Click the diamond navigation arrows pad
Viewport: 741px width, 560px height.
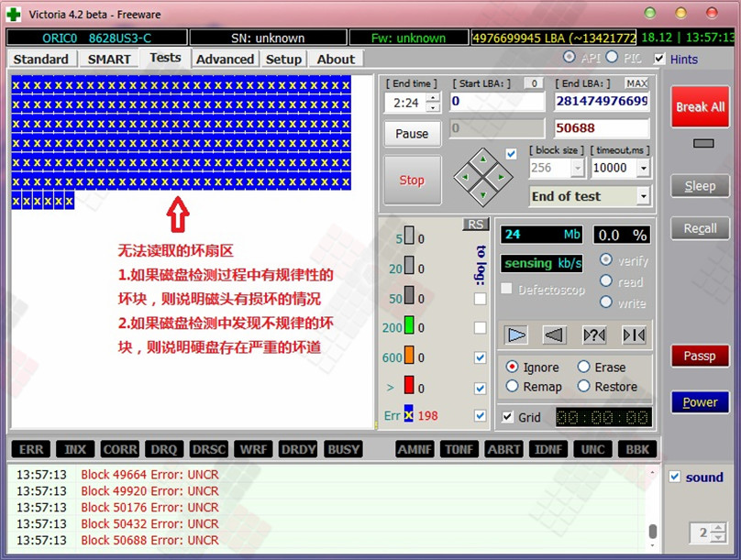482,176
